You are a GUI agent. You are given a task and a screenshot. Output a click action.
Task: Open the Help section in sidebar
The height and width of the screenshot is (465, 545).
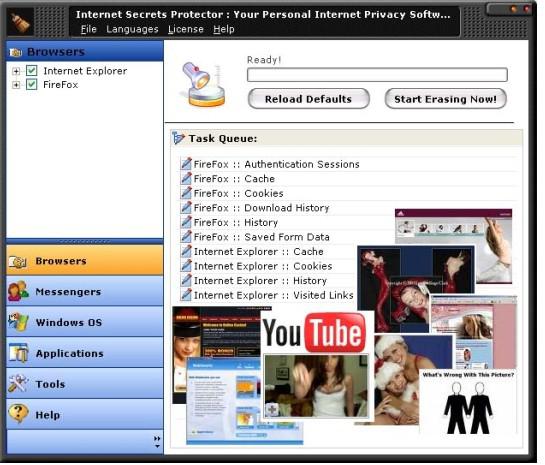coord(85,414)
